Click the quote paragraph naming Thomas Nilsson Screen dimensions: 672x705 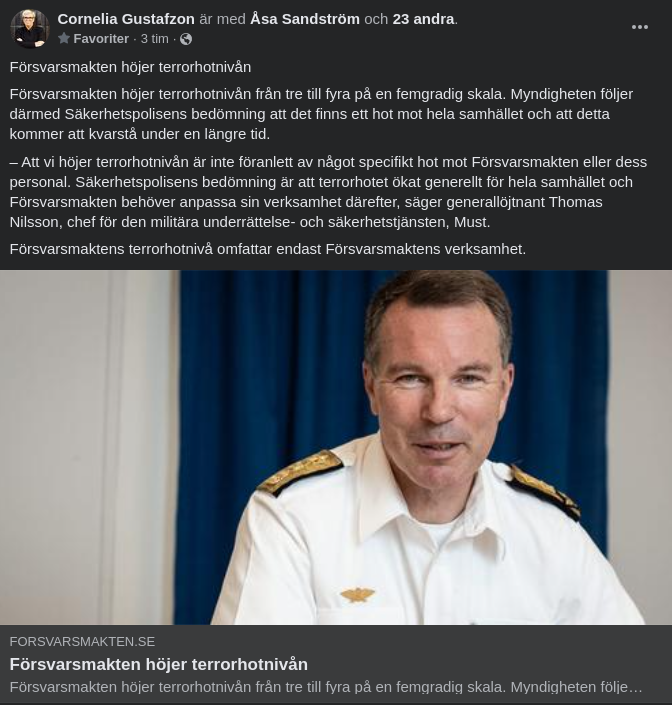point(328,192)
